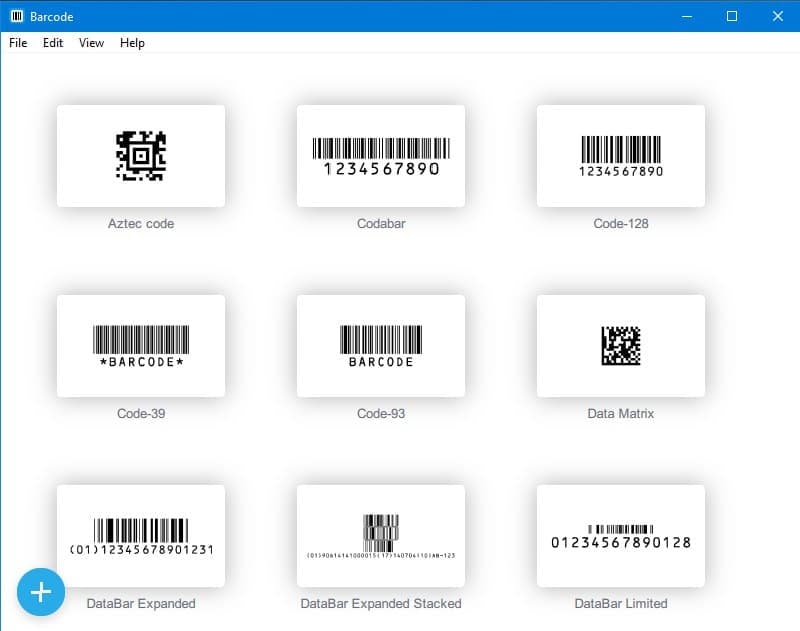Maximize the Barcode window
This screenshot has width=800, height=631.
[732, 16]
